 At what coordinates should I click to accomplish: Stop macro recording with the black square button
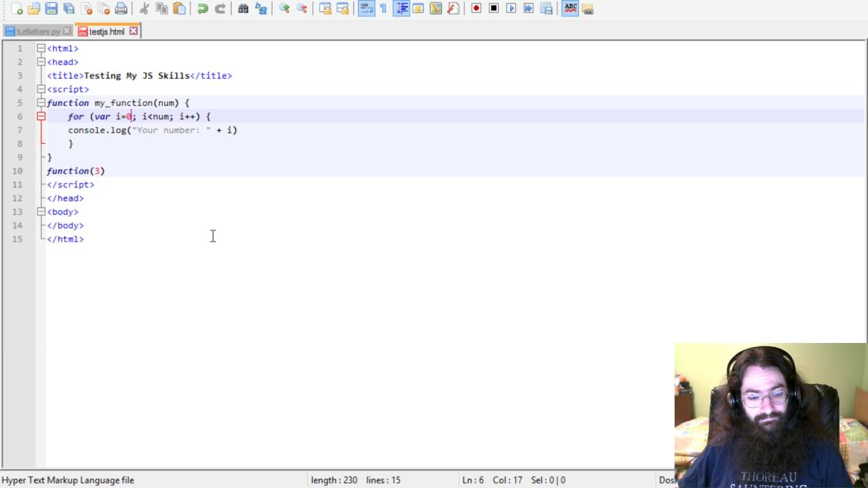pyautogui.click(x=494, y=9)
